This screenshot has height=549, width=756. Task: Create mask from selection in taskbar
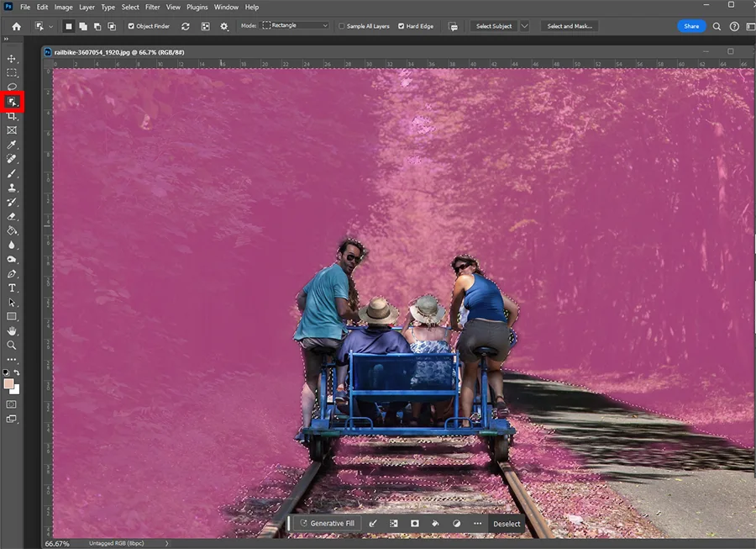click(415, 524)
